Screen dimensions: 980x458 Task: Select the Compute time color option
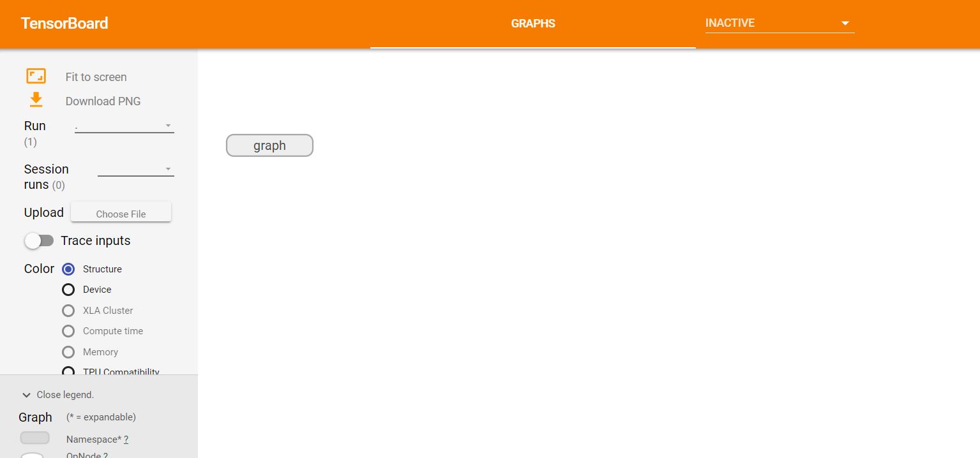pos(68,331)
